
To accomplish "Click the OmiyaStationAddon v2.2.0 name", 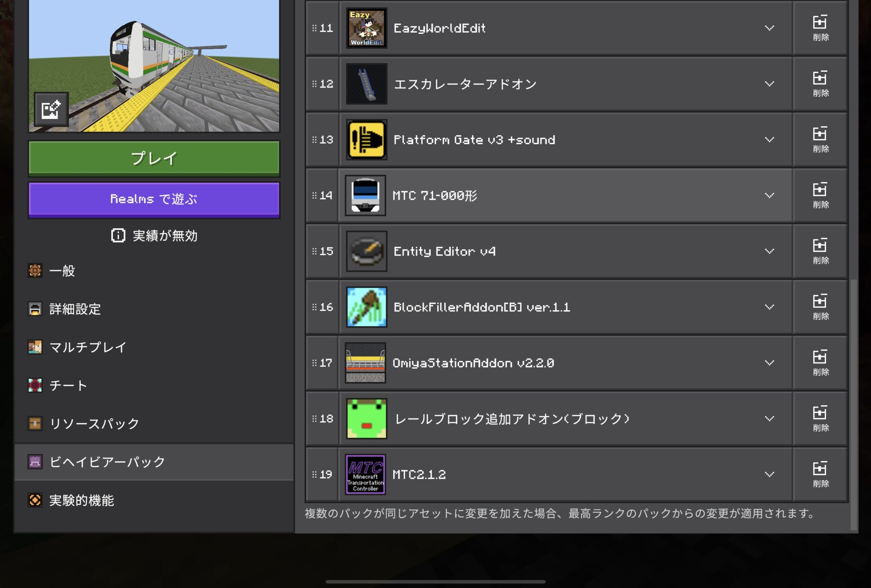I will 473,363.
